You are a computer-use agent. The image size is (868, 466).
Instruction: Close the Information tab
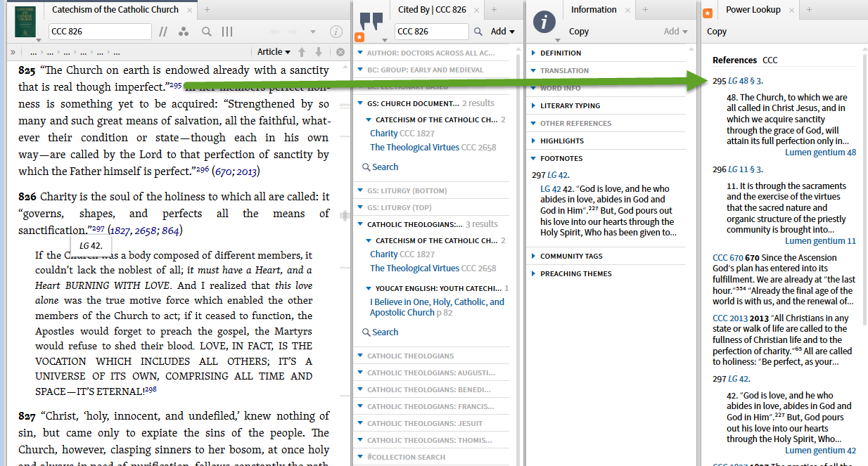coord(628,11)
